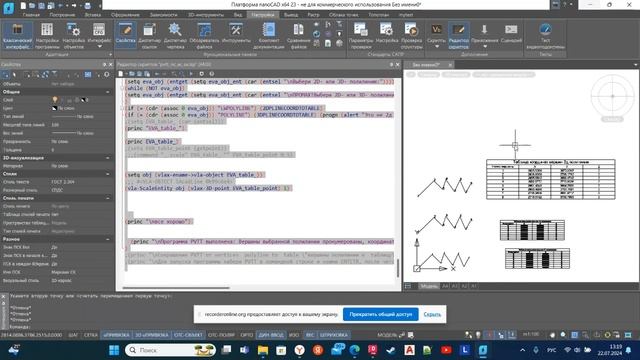Viewport: 640px width, 360px height.
Task: Collapse the Общие section in Свойства panel
Action: tap(108, 92)
